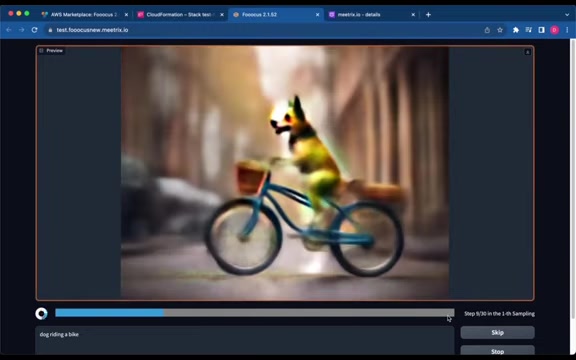Expand the tab search dropdown chevron
The height and width of the screenshot is (360, 576).
pyautogui.click(x=567, y=15)
